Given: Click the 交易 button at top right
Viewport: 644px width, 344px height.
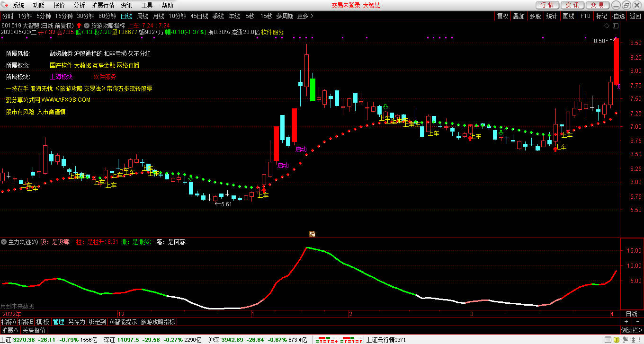Looking at the screenshot, I should coord(598,5).
